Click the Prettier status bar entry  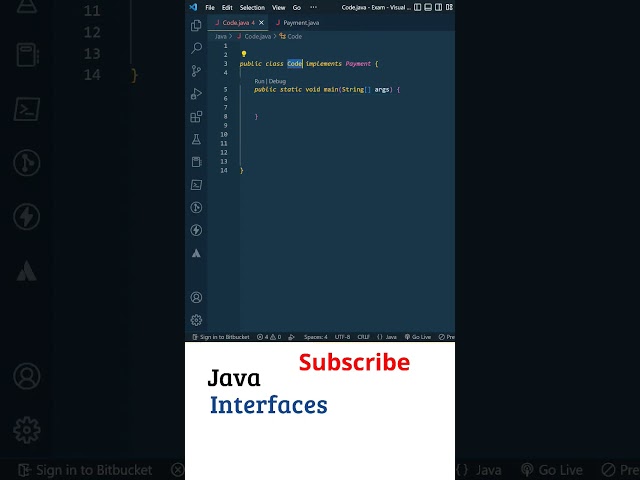[447, 337]
